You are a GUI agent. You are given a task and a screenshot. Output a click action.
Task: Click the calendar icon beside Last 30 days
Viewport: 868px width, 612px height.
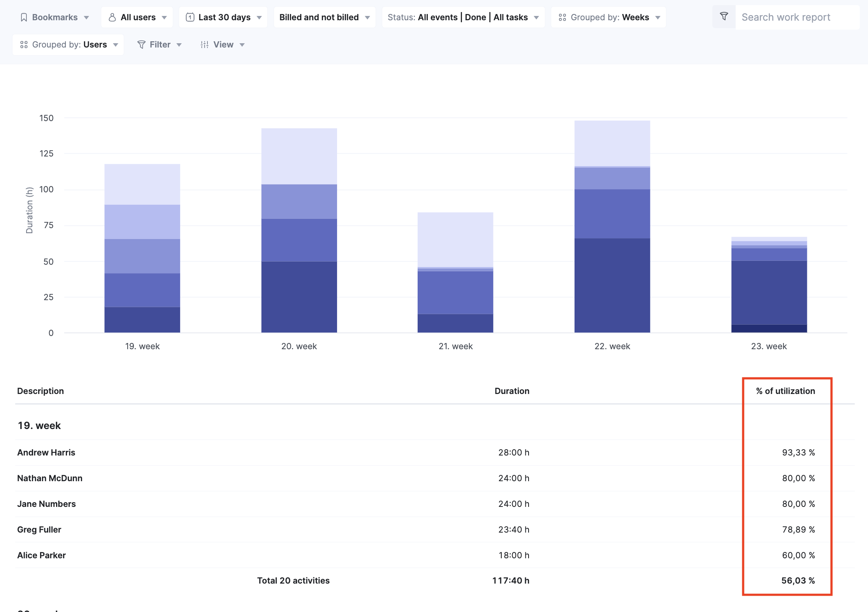(x=190, y=18)
